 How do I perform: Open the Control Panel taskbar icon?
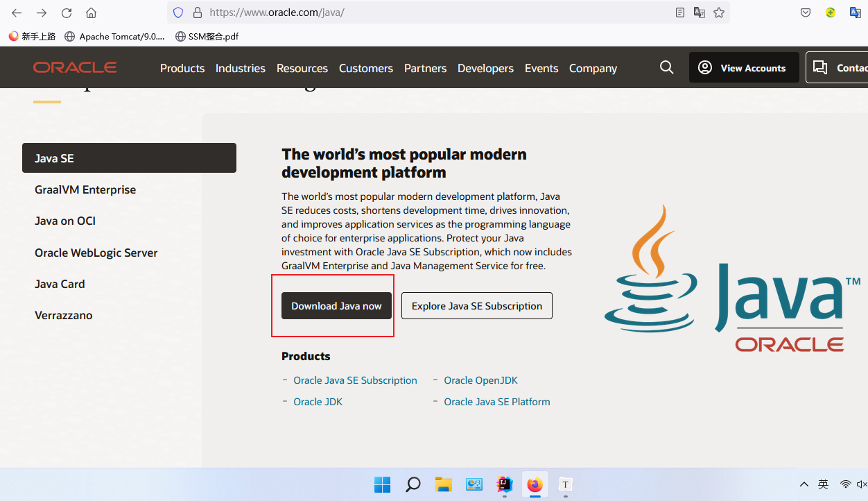point(474,484)
